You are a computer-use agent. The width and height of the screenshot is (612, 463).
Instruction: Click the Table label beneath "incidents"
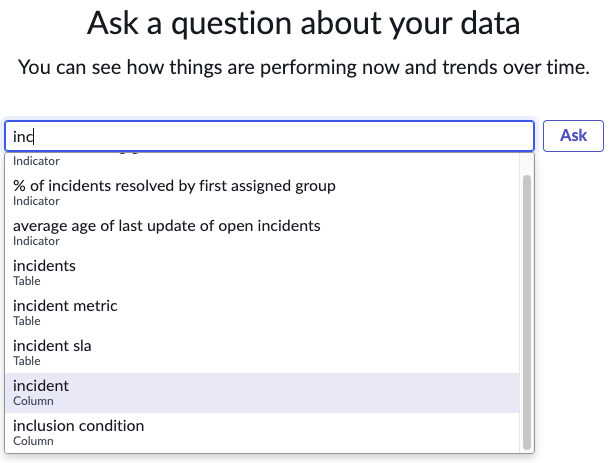pos(27,281)
